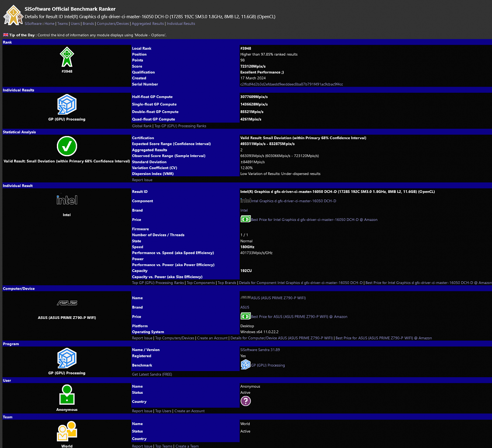Open Individual Results in header navigation

tap(181, 24)
